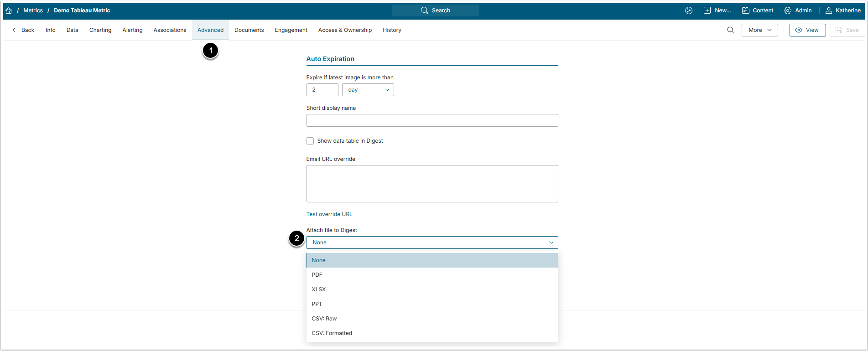Click the compass icon in the top bar
Image resolution: width=868 pixels, height=351 pixels.
click(x=688, y=10)
